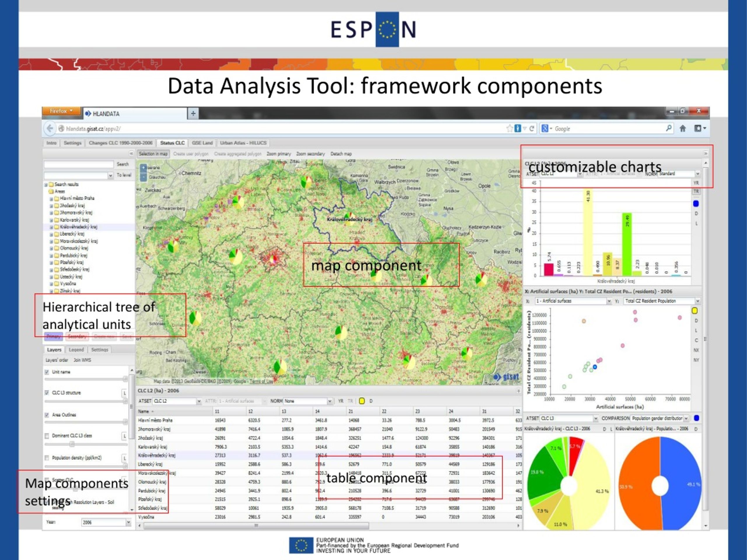Open the COMPARISON Population gender distribution dropdown

coord(686,419)
